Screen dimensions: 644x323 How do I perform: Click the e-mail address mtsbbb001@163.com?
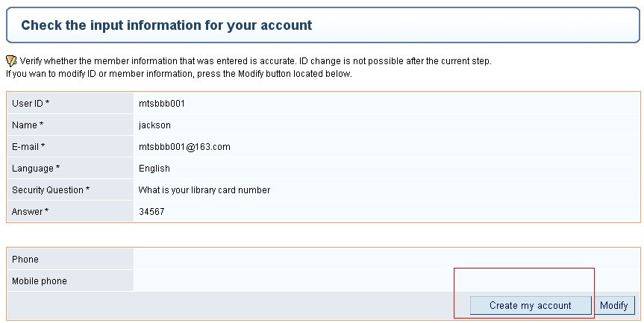click(184, 147)
